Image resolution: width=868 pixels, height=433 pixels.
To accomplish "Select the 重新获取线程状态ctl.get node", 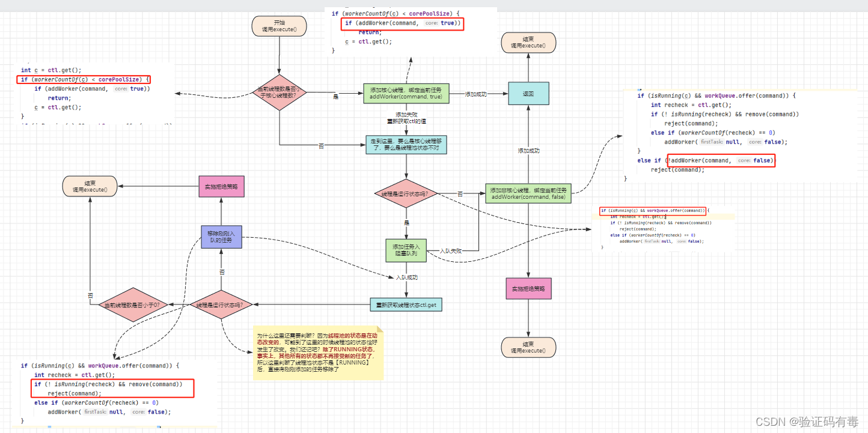I will pyautogui.click(x=406, y=305).
